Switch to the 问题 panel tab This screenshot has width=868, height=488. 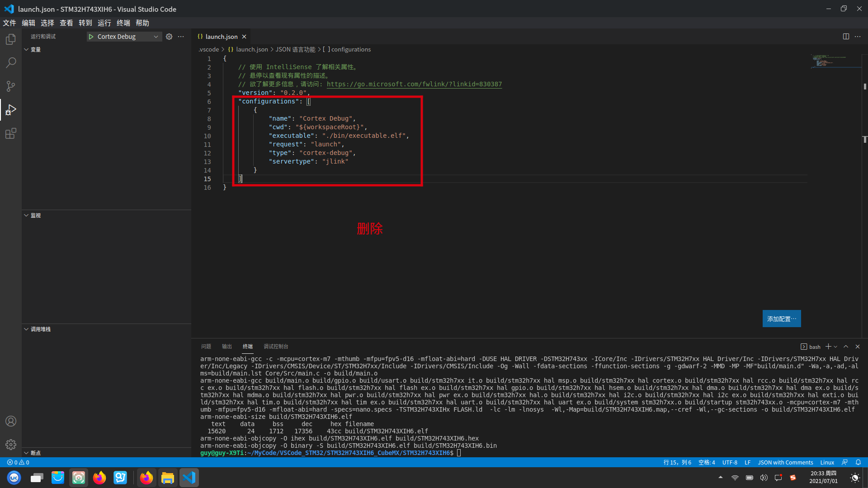tap(206, 347)
